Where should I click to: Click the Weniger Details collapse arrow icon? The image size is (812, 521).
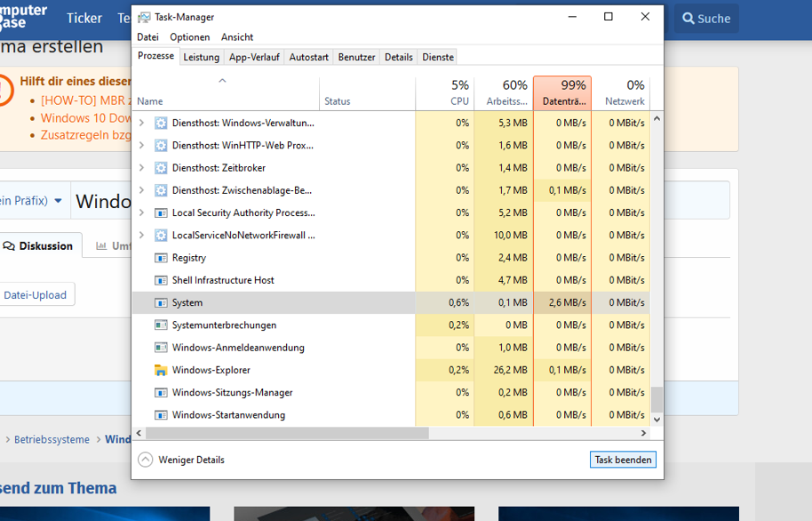click(146, 460)
